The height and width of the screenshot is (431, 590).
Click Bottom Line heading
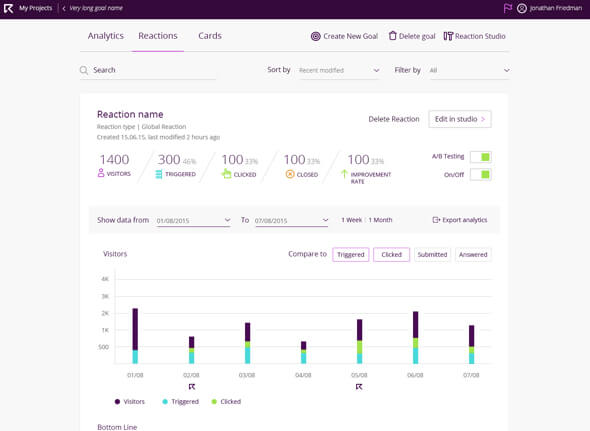(117, 427)
